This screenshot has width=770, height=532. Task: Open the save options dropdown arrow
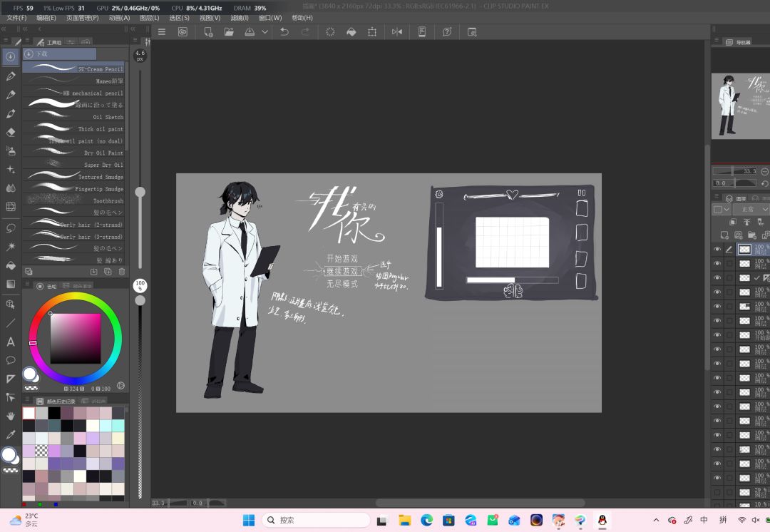point(265,32)
